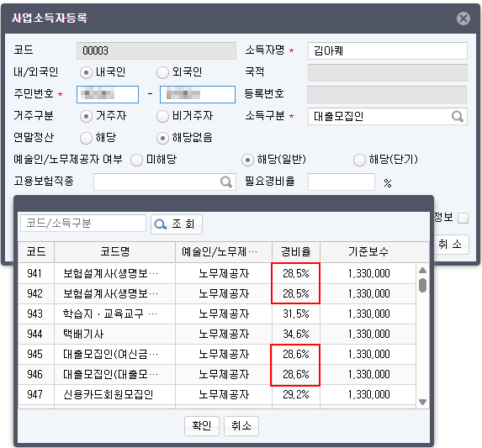Click 29.2% rate cell in row 947
The image size is (482, 448).
296,395
